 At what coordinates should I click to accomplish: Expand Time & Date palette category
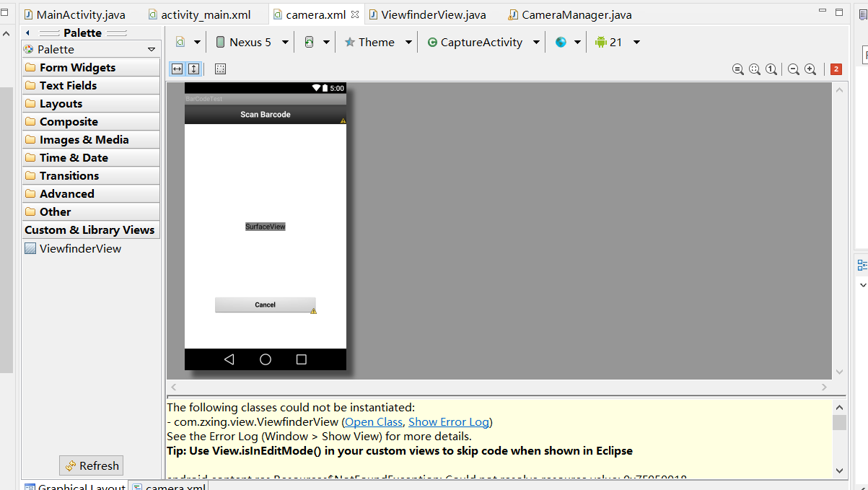click(91, 157)
